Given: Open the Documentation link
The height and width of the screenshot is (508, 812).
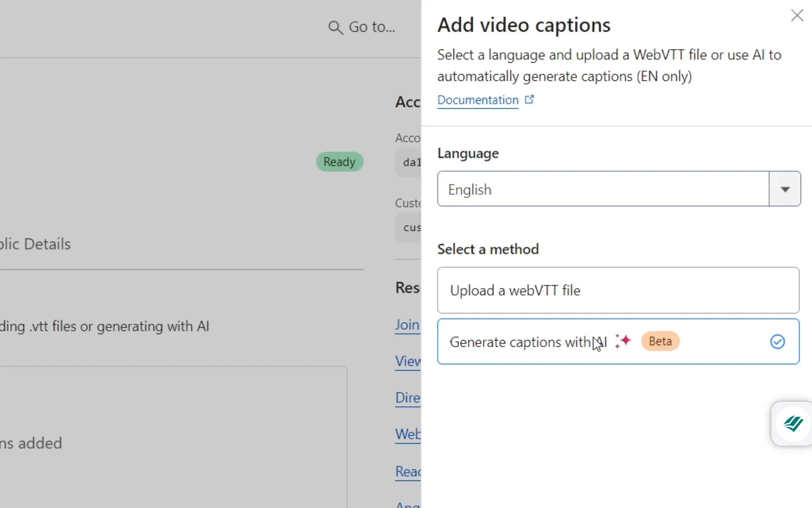Looking at the screenshot, I should point(477,100).
